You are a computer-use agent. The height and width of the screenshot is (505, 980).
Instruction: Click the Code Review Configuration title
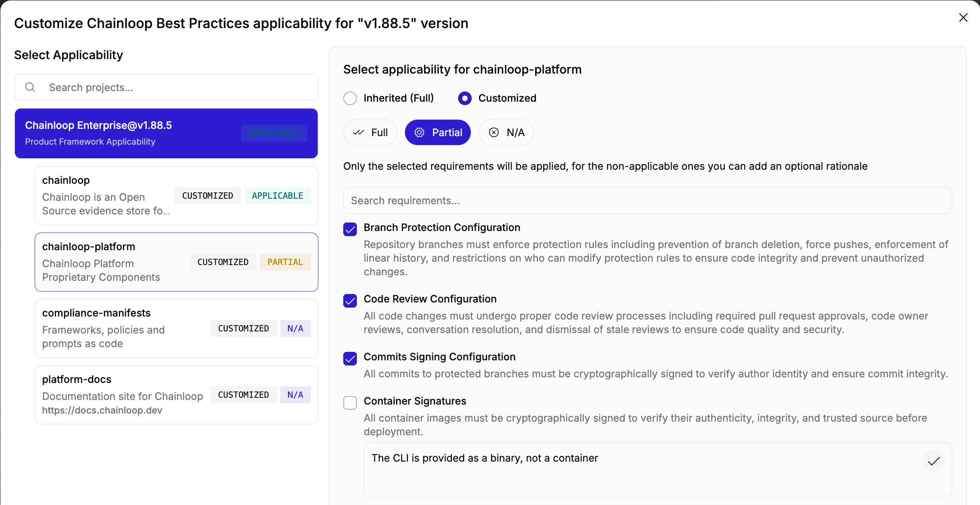point(430,299)
